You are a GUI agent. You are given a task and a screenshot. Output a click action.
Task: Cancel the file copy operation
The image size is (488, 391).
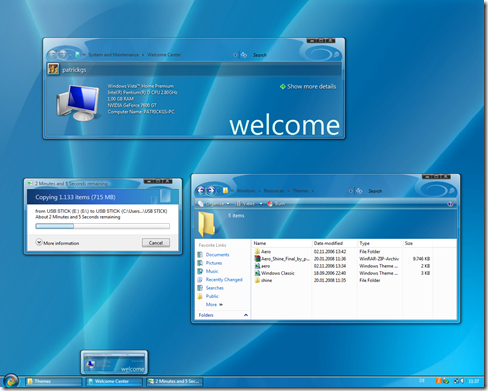pyautogui.click(x=156, y=243)
